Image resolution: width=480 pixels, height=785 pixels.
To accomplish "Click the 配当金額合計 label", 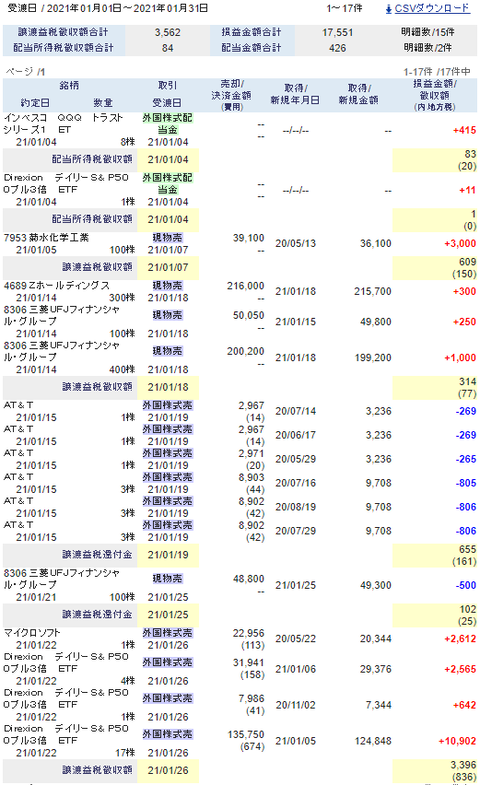I will (251, 48).
